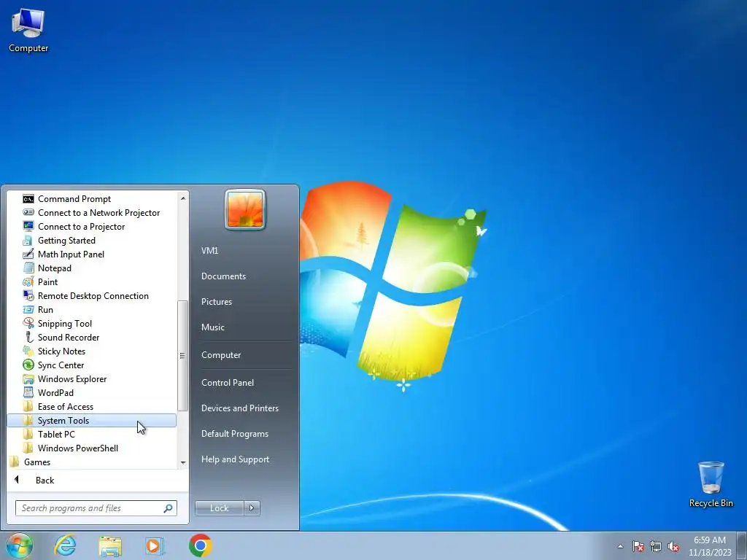Expand the Ease of Access folder
The image size is (747, 560).
[x=91, y=406]
